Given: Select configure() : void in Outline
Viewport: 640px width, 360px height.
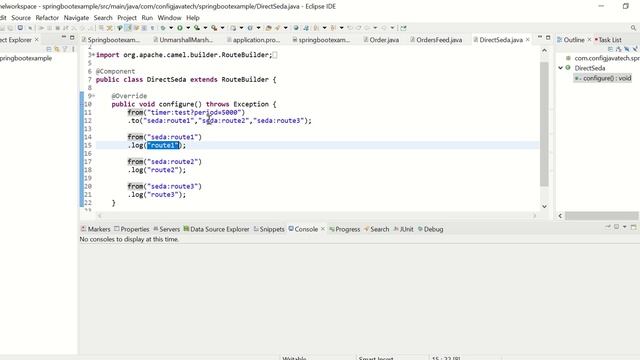Looking at the screenshot, I should [x=602, y=78].
